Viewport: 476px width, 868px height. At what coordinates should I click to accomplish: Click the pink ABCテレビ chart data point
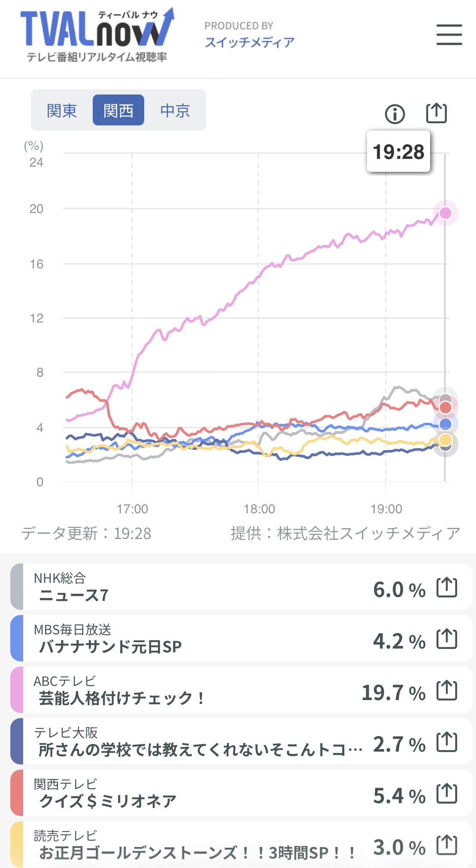[x=446, y=213]
